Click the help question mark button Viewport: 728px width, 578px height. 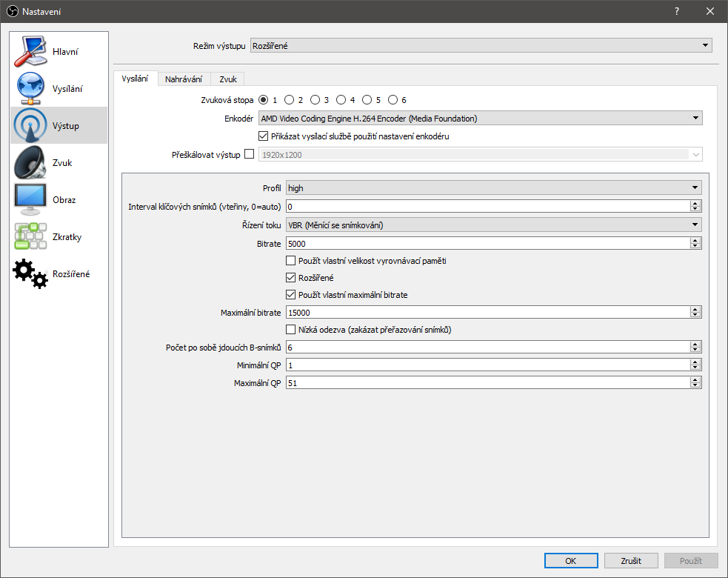(677, 11)
